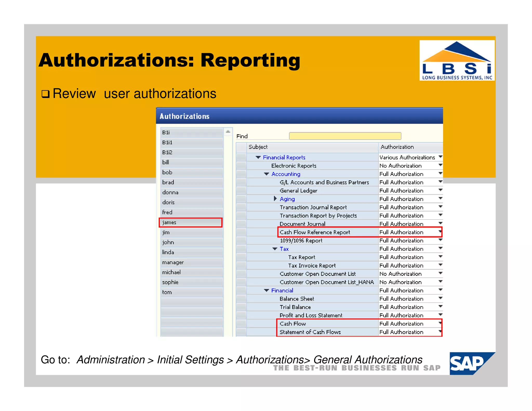Select user bob in the list

[x=192, y=173]
